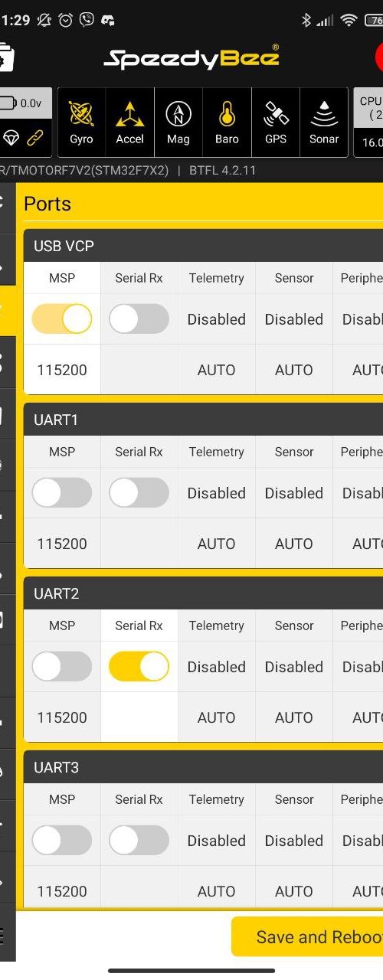
Task: Enable MSP toggle on UART1
Action: [x=61, y=492]
